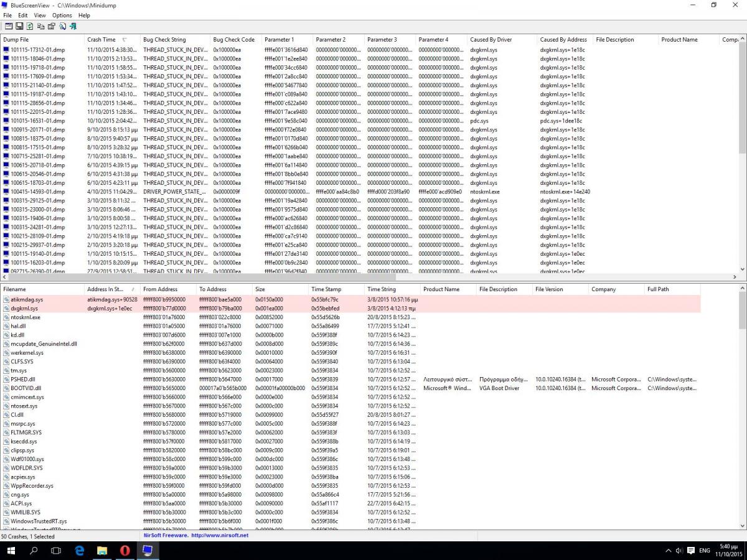This screenshot has height=560, width=747.
Task: Select dump file 100115-19140-01.dmp
Action: click(x=37, y=254)
